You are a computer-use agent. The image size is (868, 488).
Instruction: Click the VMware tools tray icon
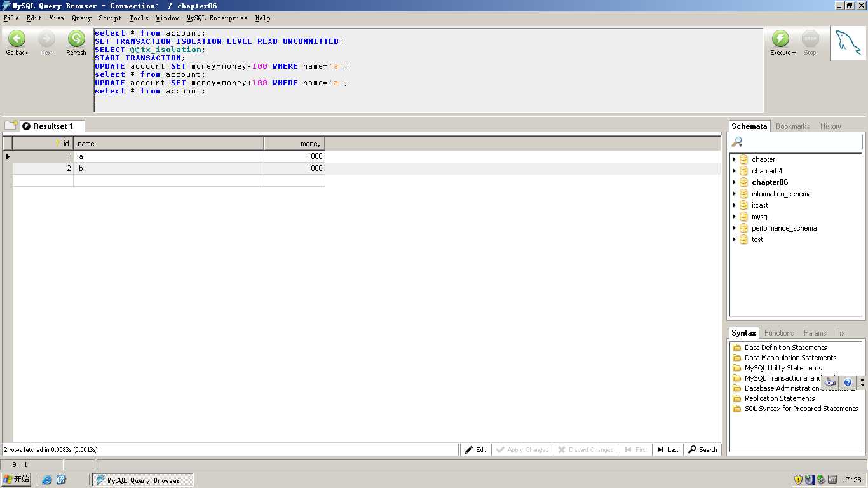[x=832, y=480]
